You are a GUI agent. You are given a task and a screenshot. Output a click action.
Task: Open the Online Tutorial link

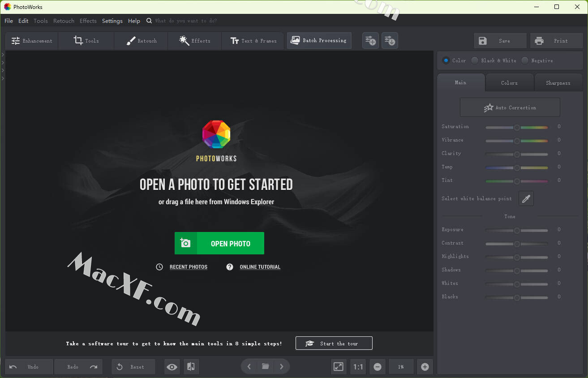(260, 267)
